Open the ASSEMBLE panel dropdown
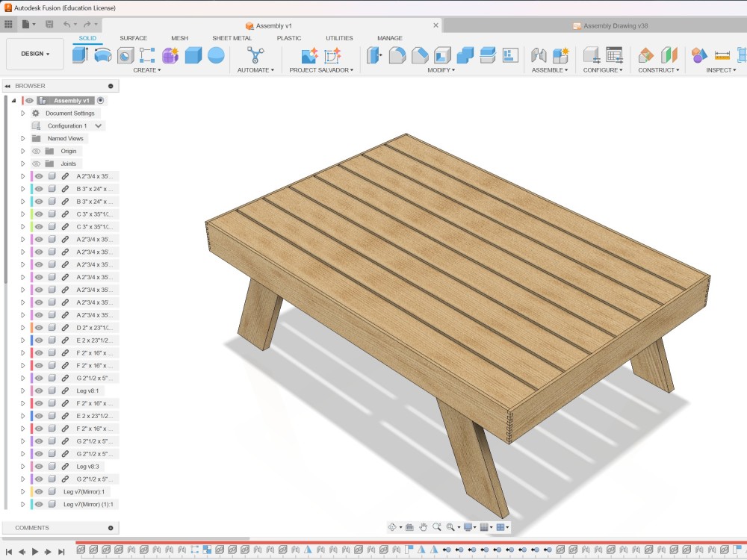The width and height of the screenshot is (747, 560). coord(550,70)
